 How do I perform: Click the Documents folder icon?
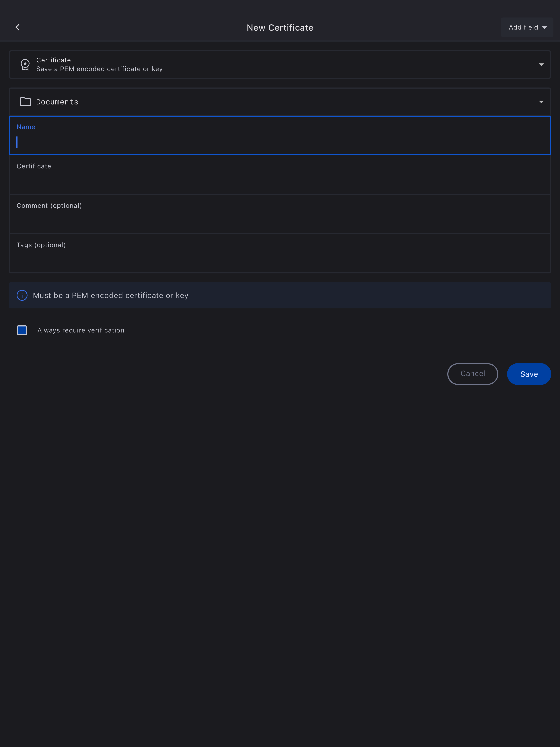[25, 102]
